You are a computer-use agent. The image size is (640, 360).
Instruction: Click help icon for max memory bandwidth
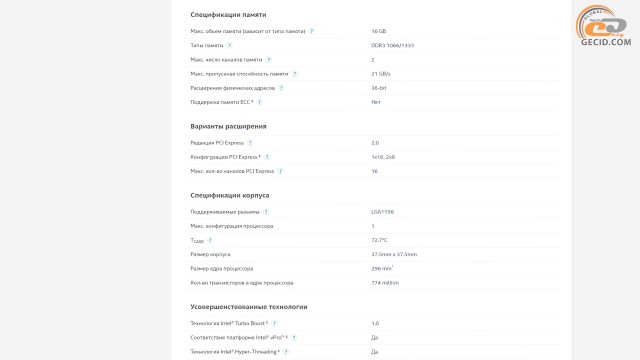(x=294, y=74)
